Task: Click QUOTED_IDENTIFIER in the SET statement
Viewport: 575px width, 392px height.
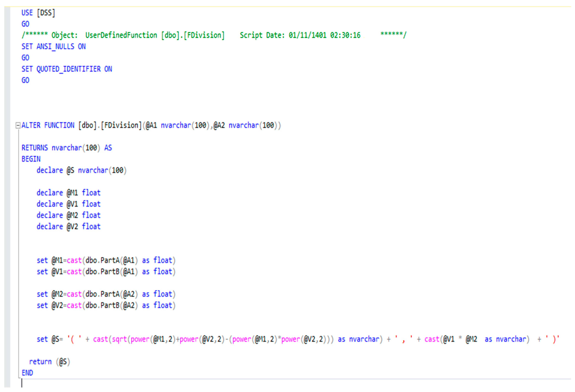Action: tap(69, 69)
